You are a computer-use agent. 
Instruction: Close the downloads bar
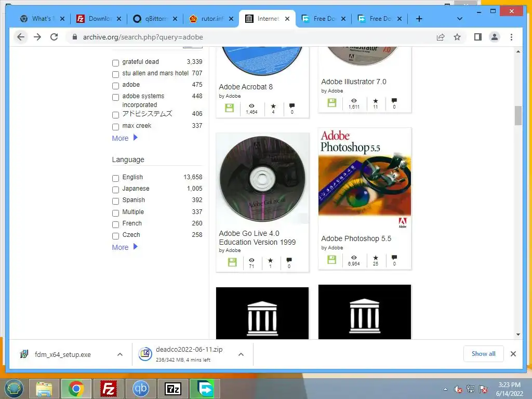[x=513, y=354]
